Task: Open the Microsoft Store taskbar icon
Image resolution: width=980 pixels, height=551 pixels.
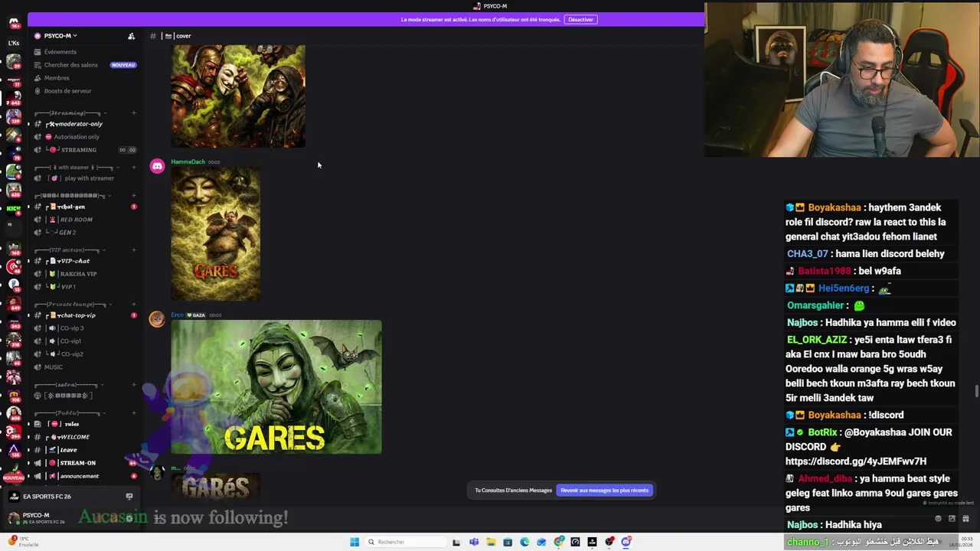Action: [x=508, y=542]
